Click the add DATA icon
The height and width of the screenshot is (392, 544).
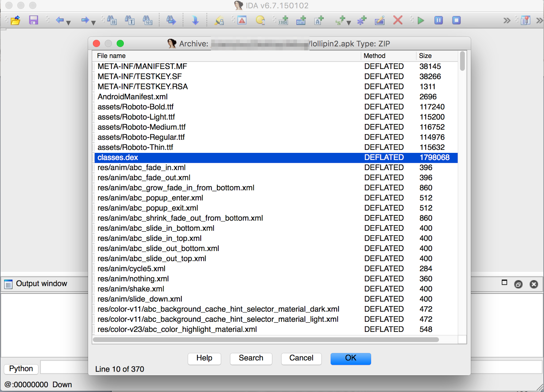(x=301, y=20)
